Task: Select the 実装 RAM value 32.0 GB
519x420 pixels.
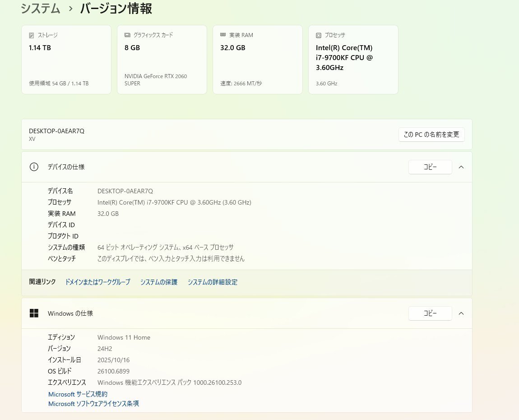Action: pos(108,214)
